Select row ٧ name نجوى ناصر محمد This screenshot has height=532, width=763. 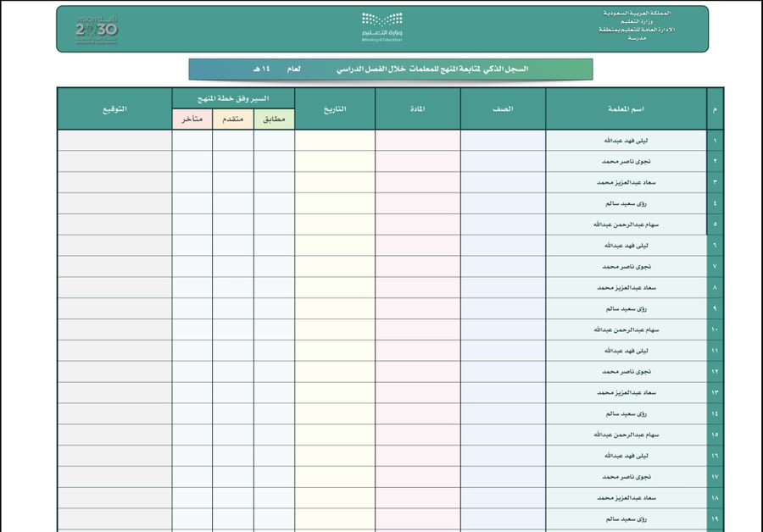click(626, 267)
